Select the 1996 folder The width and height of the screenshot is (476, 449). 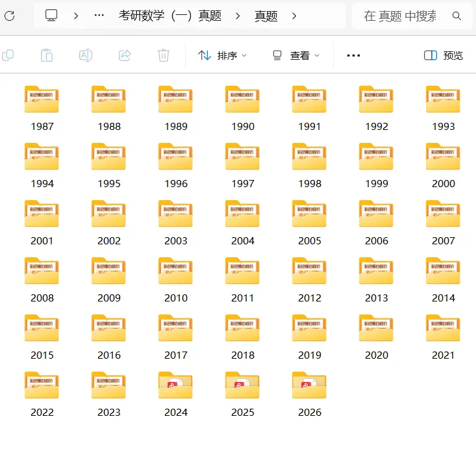176,166
